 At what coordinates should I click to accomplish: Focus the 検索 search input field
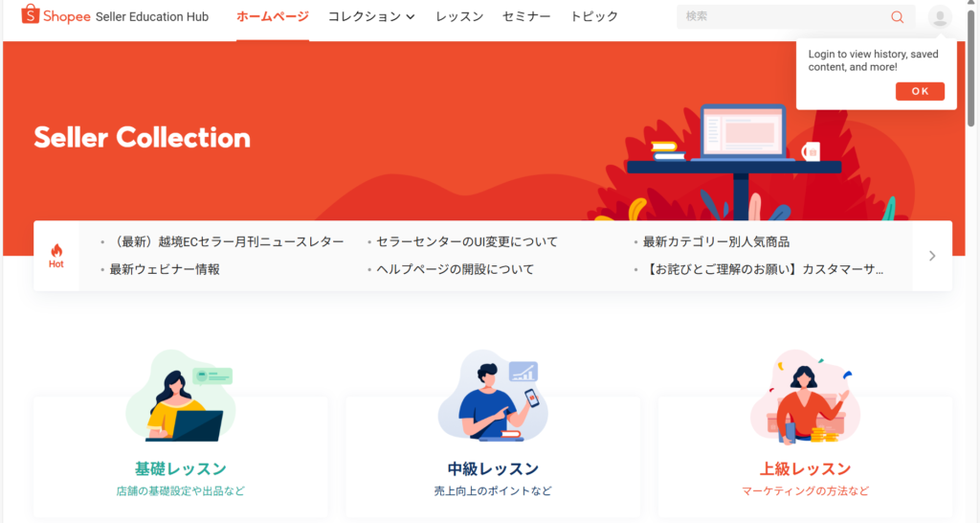point(785,17)
